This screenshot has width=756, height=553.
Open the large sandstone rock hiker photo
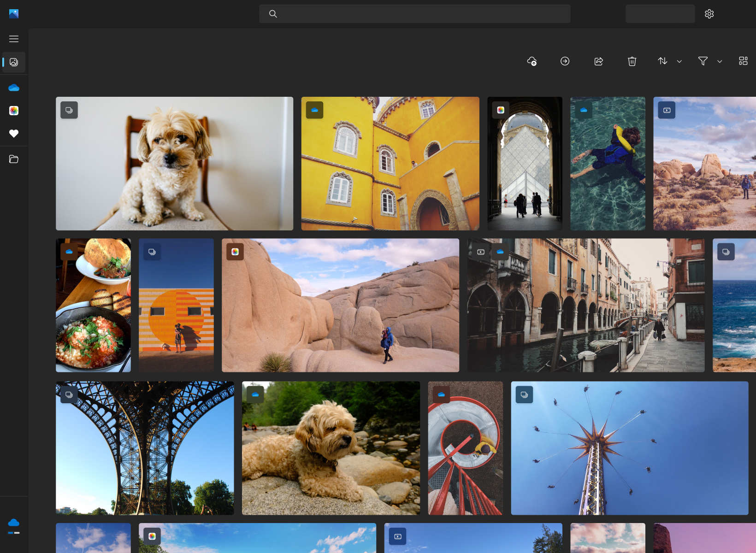coord(341,305)
